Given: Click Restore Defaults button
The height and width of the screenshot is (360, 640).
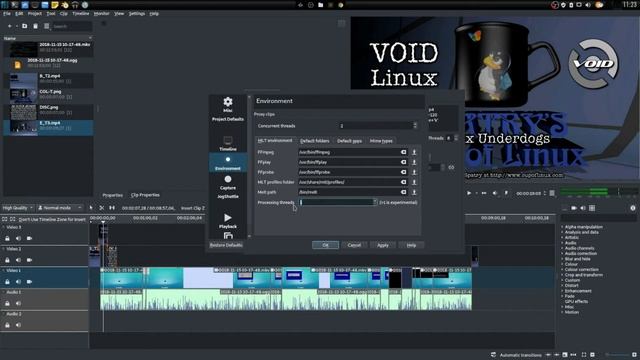Looking at the screenshot, I should coord(226,245).
